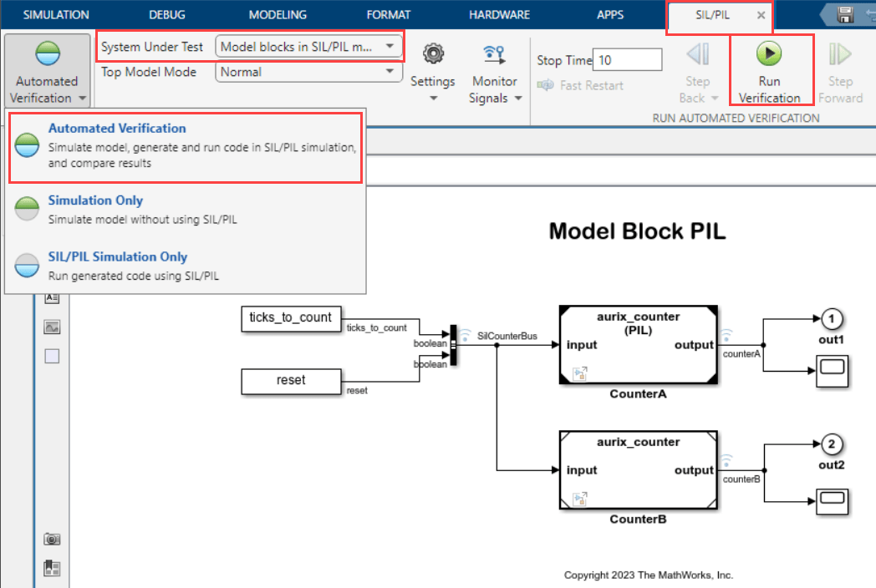Image resolution: width=876 pixels, height=588 pixels.
Task: Open the System Under Test dropdown
Action: (x=309, y=47)
